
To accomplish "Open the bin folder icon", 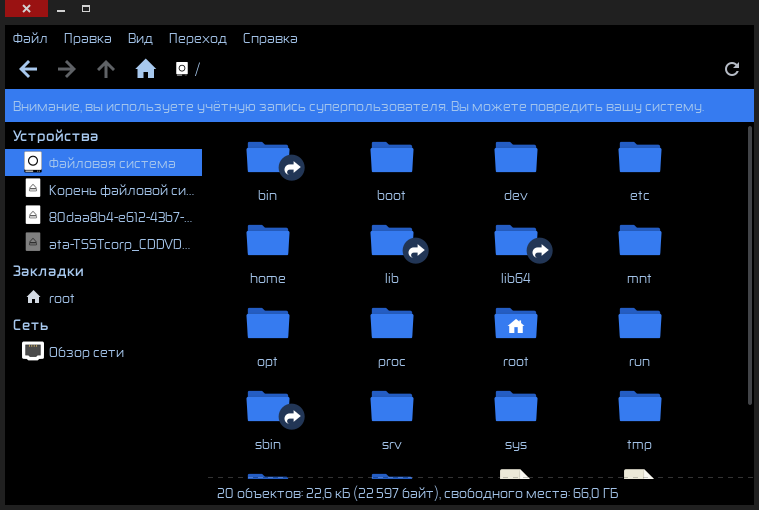I will [268, 158].
